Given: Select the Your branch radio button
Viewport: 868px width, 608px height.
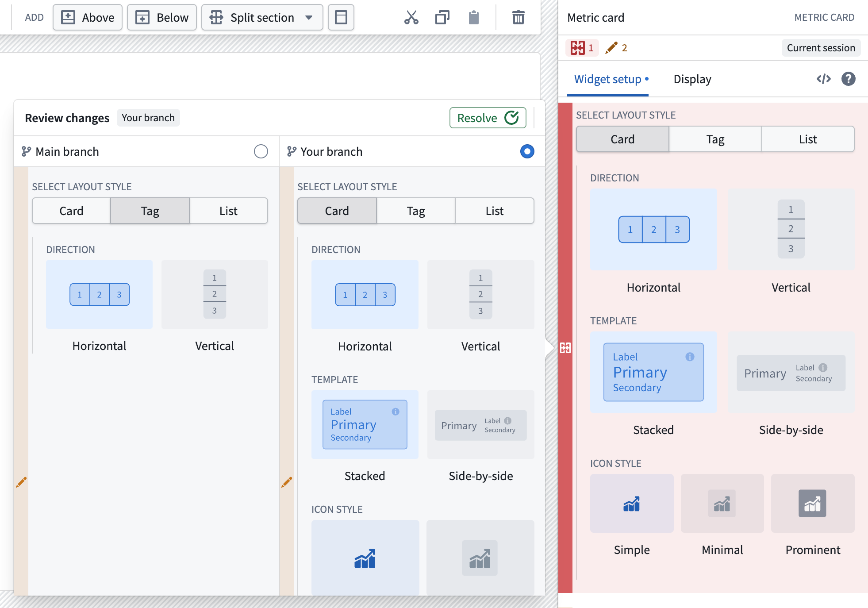Looking at the screenshot, I should tap(527, 151).
